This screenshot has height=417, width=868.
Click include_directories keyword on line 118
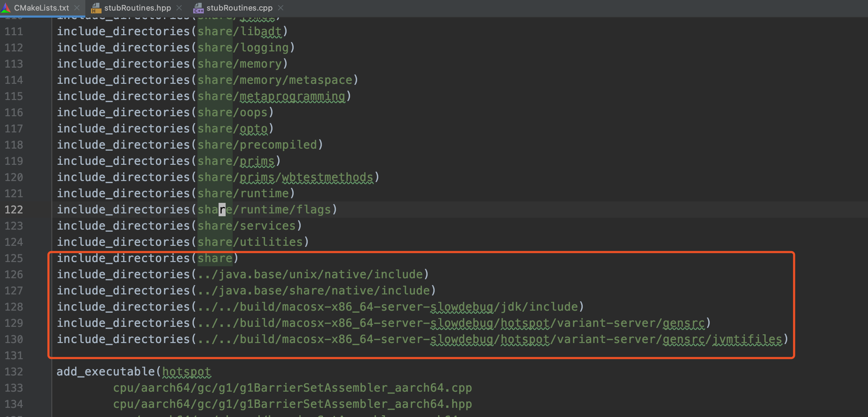pos(123,145)
